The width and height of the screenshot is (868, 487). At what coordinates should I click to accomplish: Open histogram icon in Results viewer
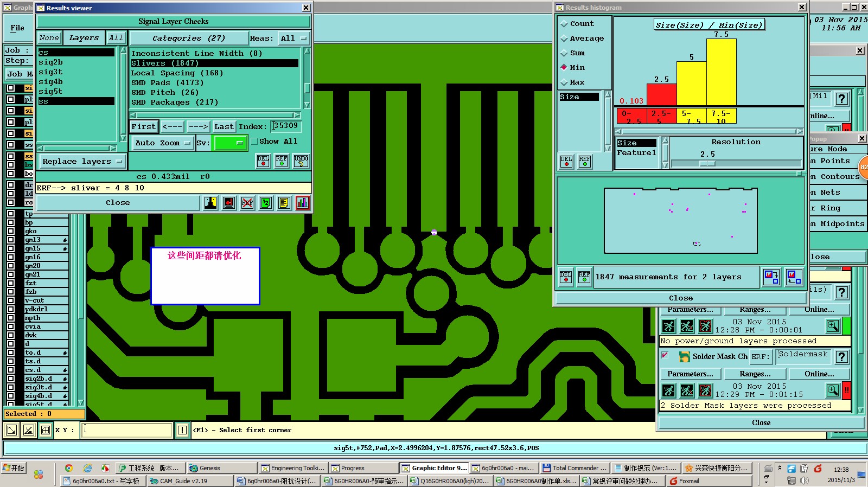(303, 203)
